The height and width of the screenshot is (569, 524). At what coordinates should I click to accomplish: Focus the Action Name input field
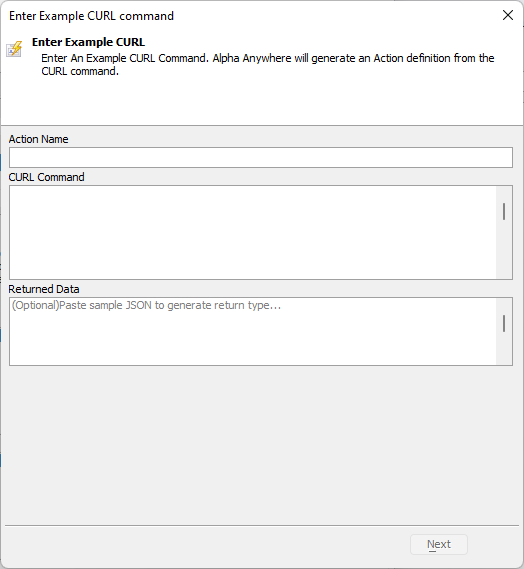(261, 157)
